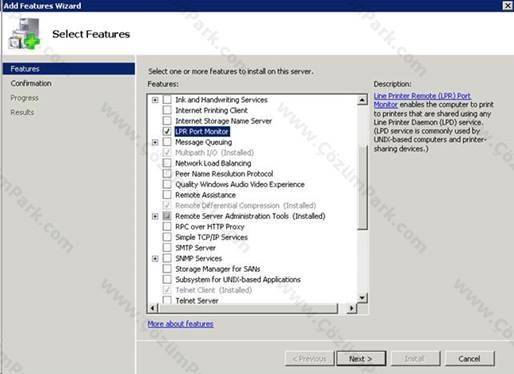Image resolution: width=514 pixels, height=374 pixels.
Task: Enable Network Load Balancing checkbox
Action: [x=167, y=163]
